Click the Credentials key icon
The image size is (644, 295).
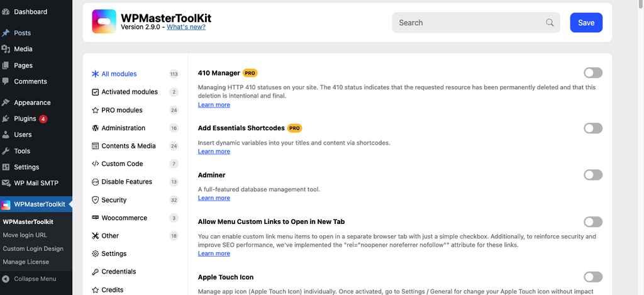(x=96, y=272)
